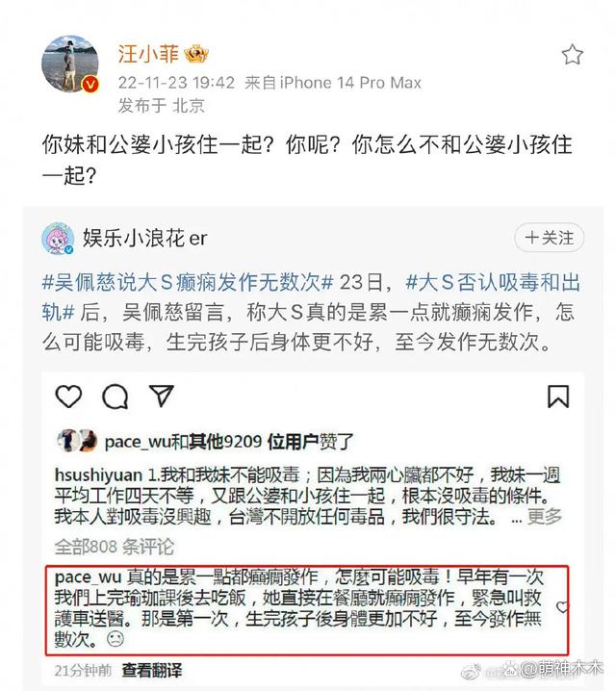Open 娱乐小浪花er avatar
Viewport: 616px width, 691px height.
pyautogui.click(x=58, y=239)
